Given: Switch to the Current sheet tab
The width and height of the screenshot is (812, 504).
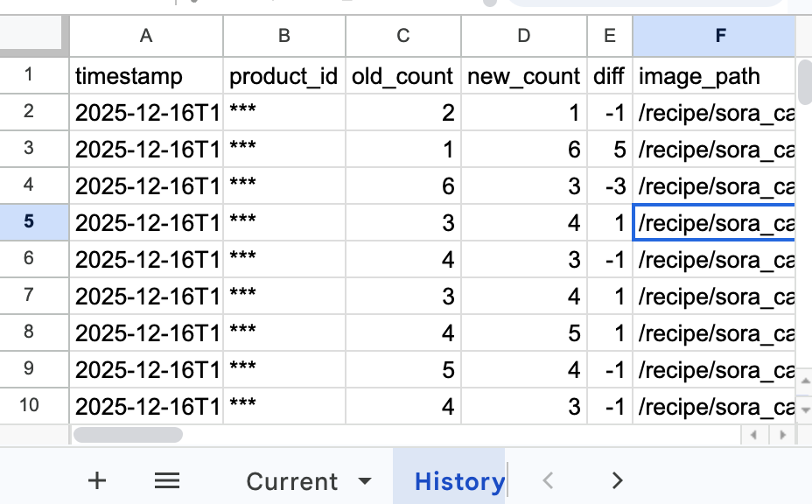Looking at the screenshot, I should pyautogui.click(x=292, y=481).
